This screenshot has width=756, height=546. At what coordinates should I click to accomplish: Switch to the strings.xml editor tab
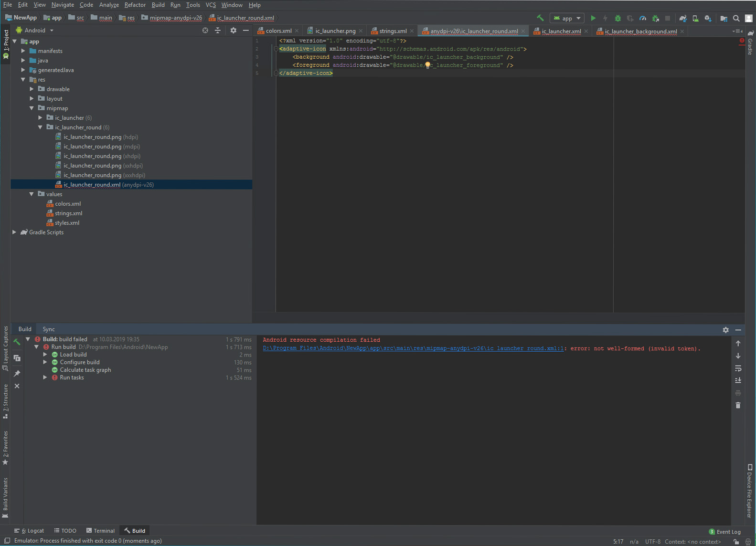pos(393,31)
